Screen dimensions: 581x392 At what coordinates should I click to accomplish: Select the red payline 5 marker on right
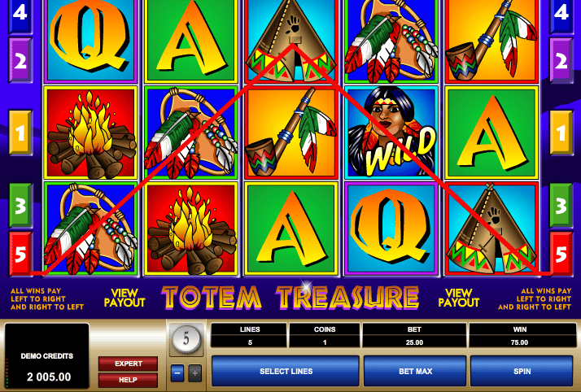coord(561,254)
